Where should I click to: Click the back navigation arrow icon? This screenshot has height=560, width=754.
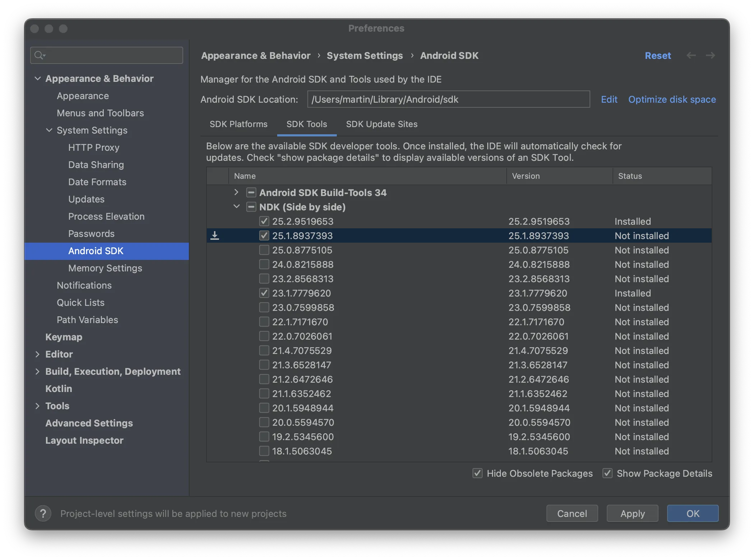click(x=691, y=56)
